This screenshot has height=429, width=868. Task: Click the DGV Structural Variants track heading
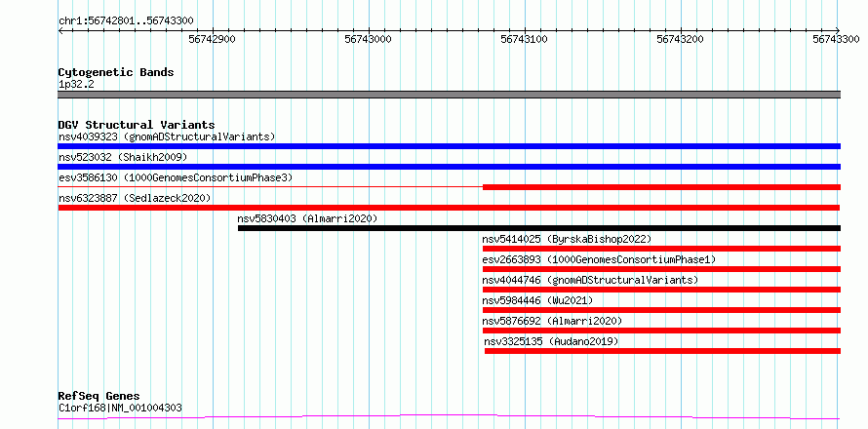(137, 125)
